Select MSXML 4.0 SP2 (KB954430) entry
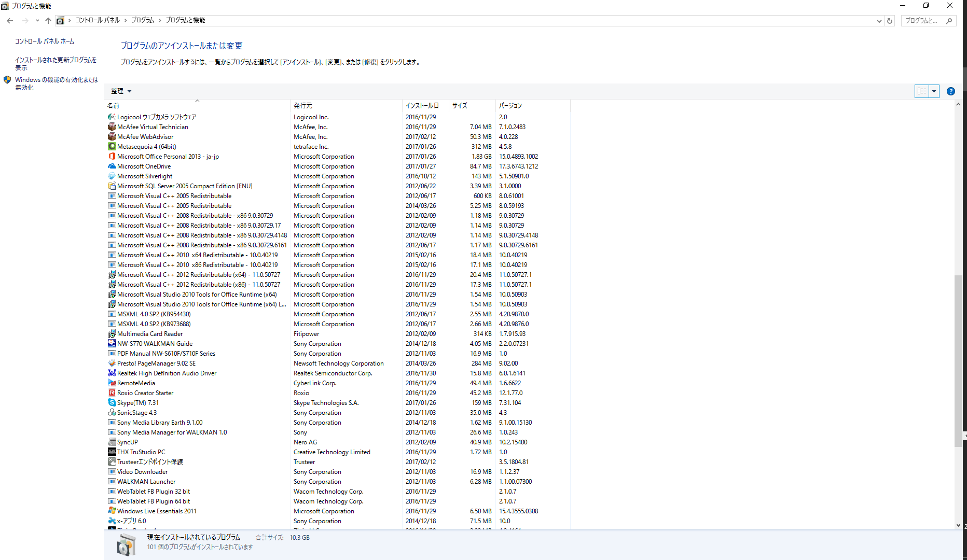This screenshot has width=967, height=560. click(x=338, y=314)
